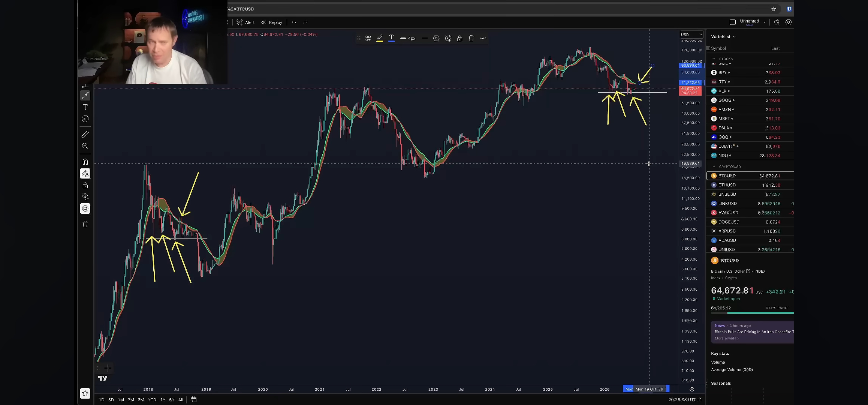Delete the selected drawing

471,38
